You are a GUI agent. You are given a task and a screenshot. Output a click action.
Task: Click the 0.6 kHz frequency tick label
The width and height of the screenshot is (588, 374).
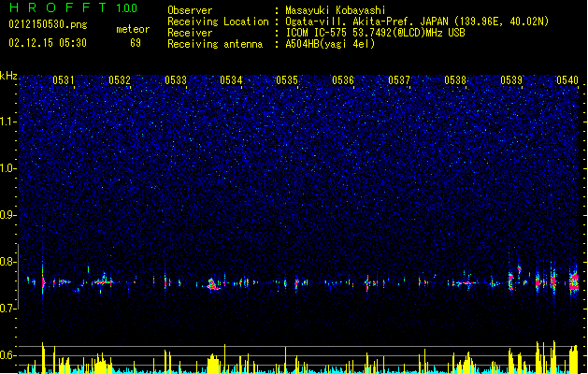point(7,355)
